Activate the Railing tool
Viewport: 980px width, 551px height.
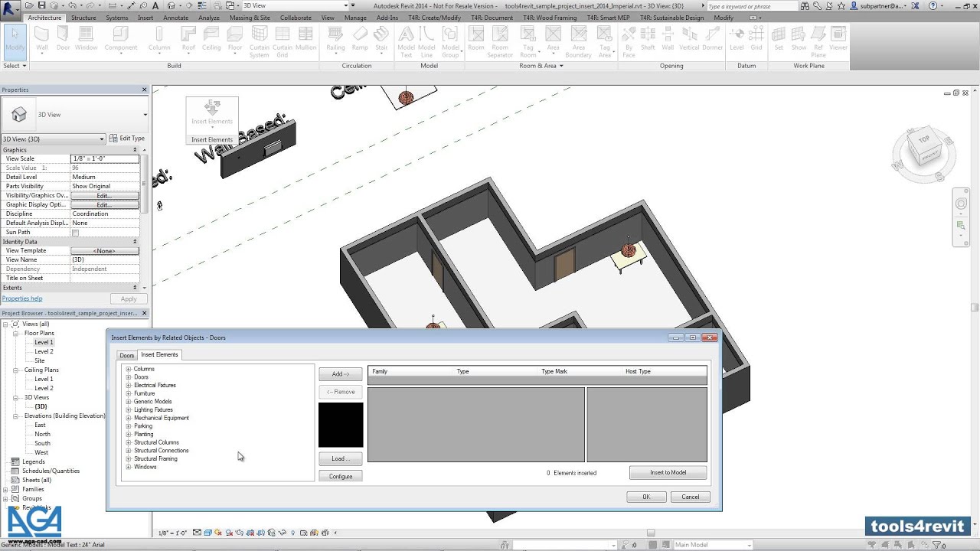(x=335, y=38)
